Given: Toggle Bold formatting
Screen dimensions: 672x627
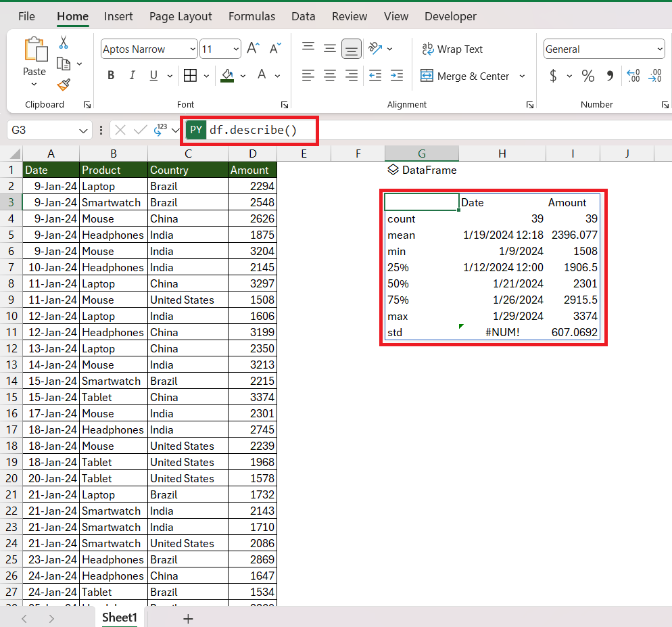Looking at the screenshot, I should (x=111, y=76).
